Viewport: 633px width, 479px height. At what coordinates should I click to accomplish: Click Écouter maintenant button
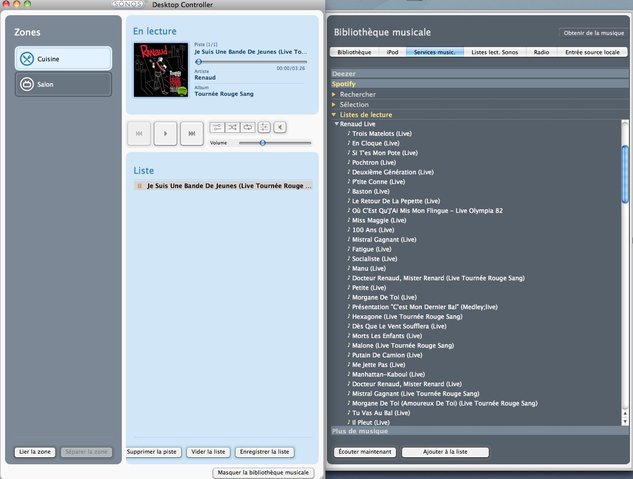(365, 452)
